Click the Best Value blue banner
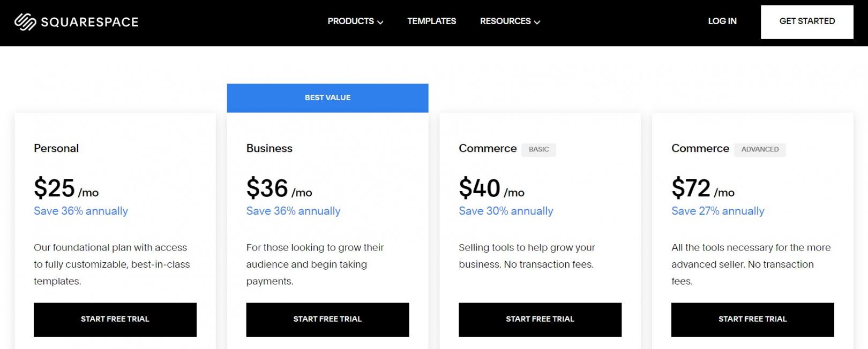The width and height of the screenshot is (868, 349). coord(327,98)
